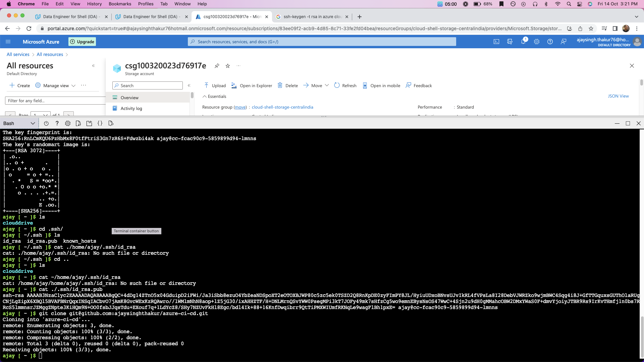Screen dimensions: 644x362
Task: Select Activity log in resource menu
Action: pos(131,108)
